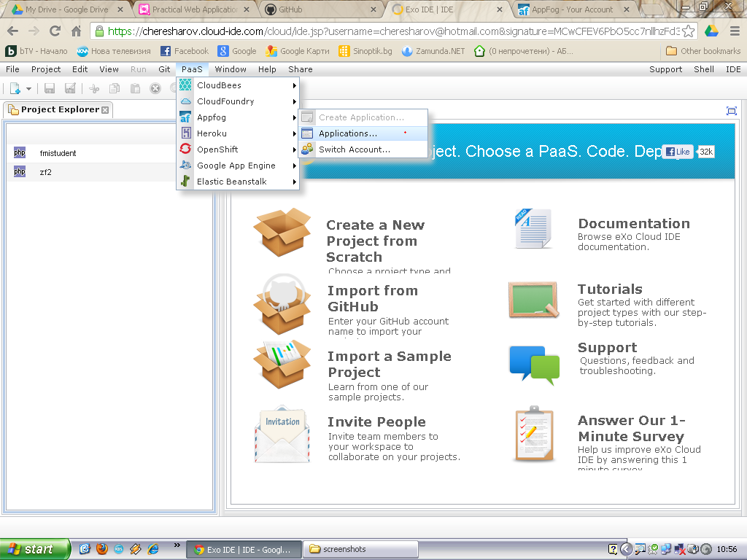Click the Invitation envelope icon
The image size is (747, 560).
[282, 435]
